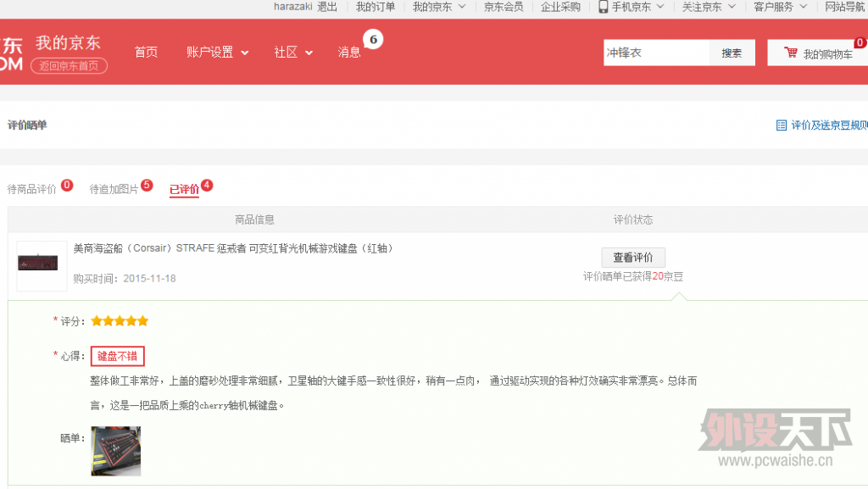The width and height of the screenshot is (868, 489).
Task: Click the red badge on 待追加图片
Action: 147,185
